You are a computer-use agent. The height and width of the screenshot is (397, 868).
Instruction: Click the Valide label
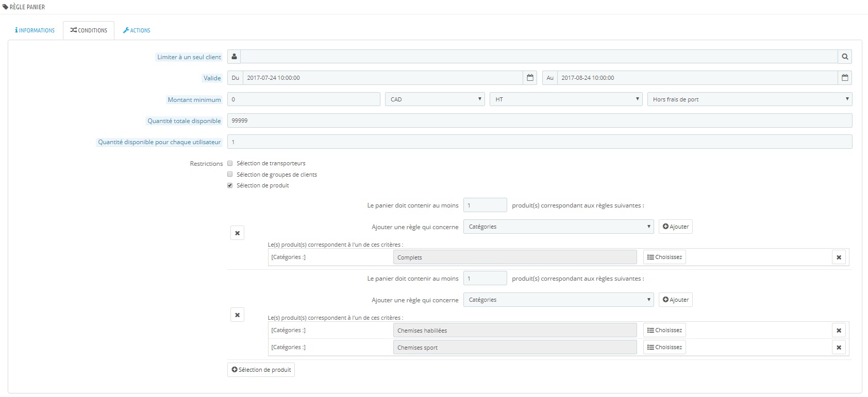212,78
